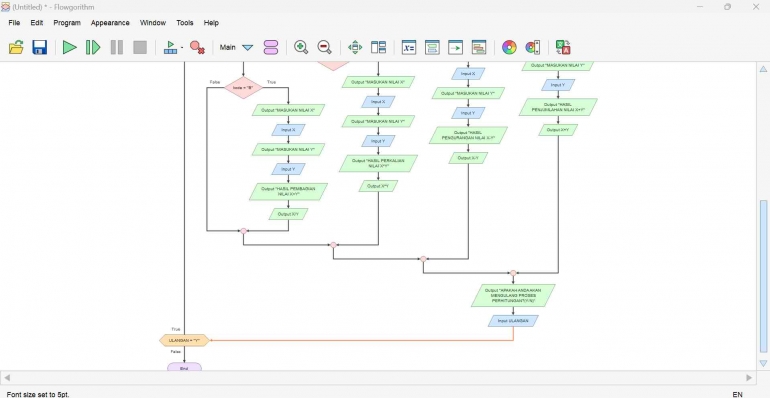Open the variable watch window icon
This screenshot has height=398, width=770.
coord(409,47)
